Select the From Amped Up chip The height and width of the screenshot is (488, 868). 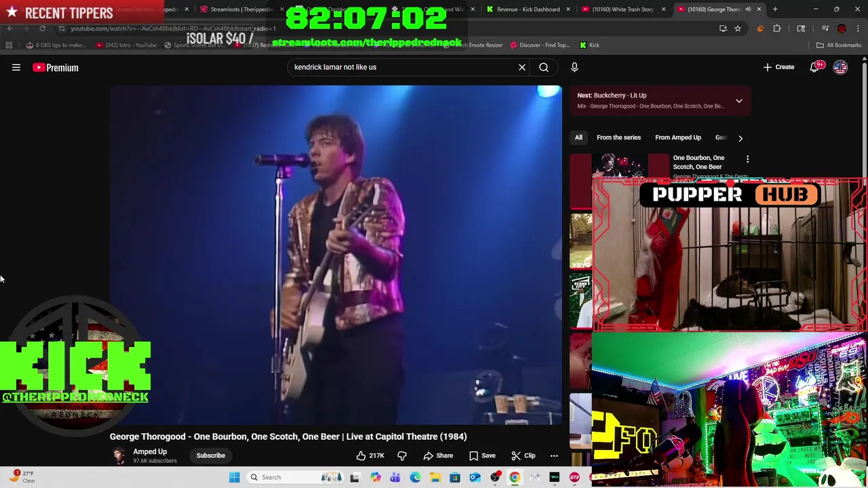pos(678,138)
